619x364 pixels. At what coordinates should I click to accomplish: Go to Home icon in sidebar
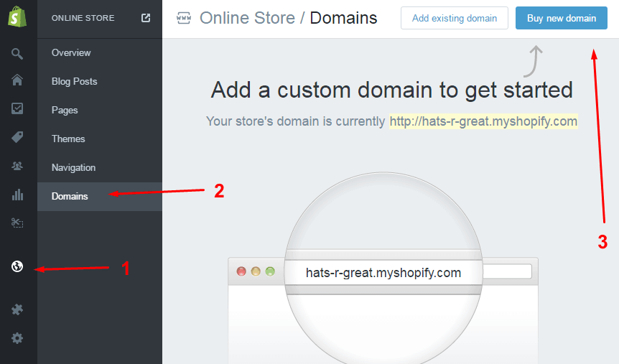click(x=17, y=80)
